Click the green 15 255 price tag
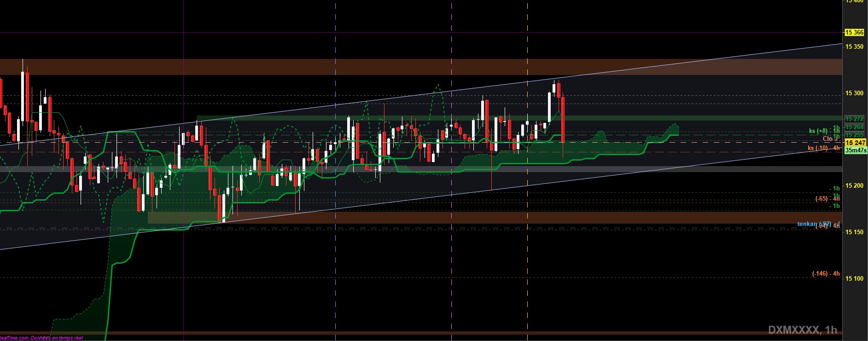This screenshot has height=341, width=868. pyautogui.click(x=854, y=135)
